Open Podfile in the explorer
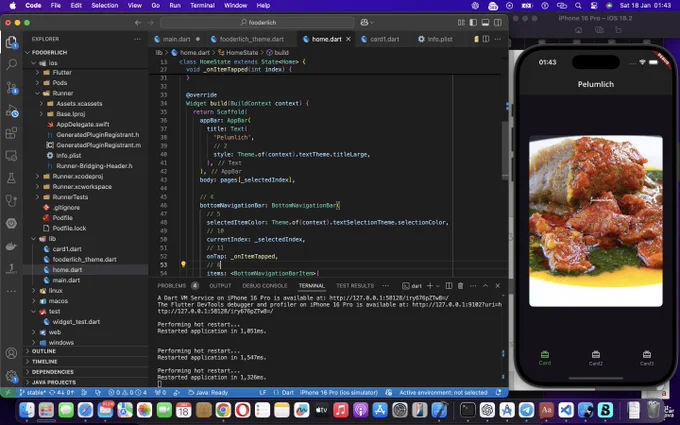680x425 pixels. coord(62,218)
